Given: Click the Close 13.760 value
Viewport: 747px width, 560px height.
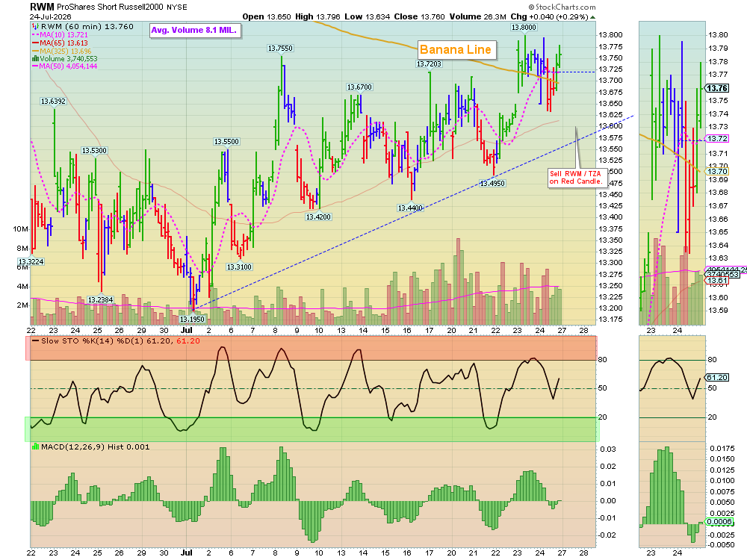Looking at the screenshot, I should (419, 16).
